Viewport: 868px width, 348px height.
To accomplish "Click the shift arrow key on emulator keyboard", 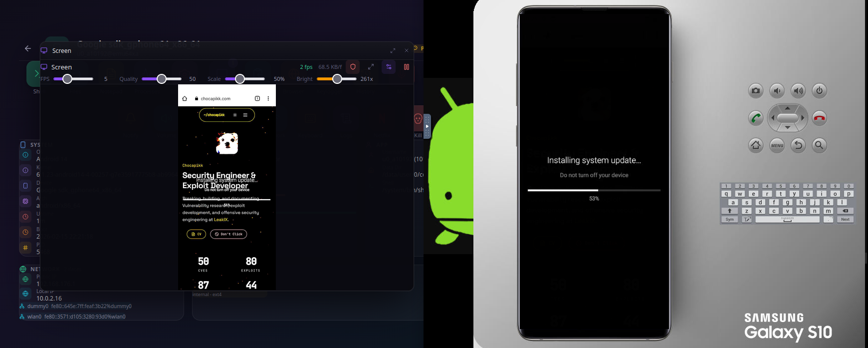I will click(x=730, y=211).
